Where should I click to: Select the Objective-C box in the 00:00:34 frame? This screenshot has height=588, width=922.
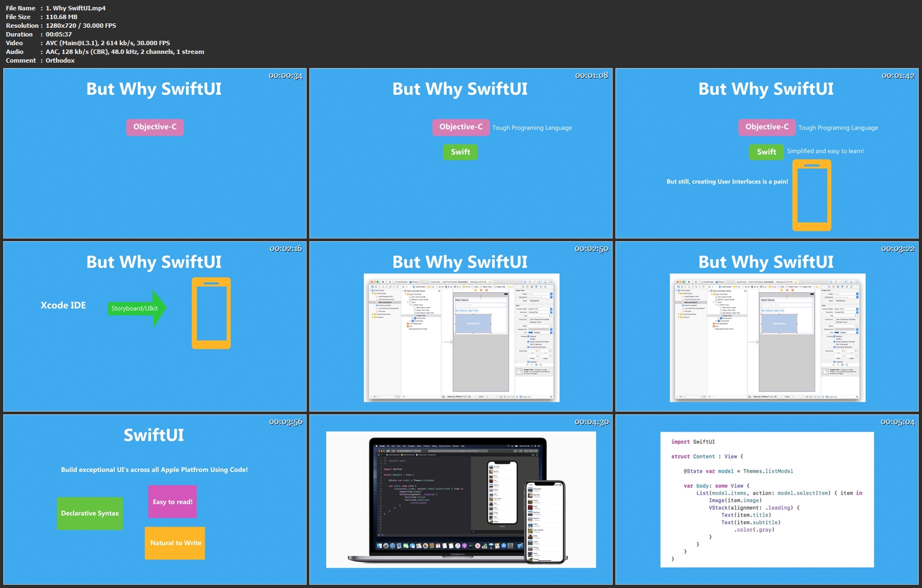155,127
